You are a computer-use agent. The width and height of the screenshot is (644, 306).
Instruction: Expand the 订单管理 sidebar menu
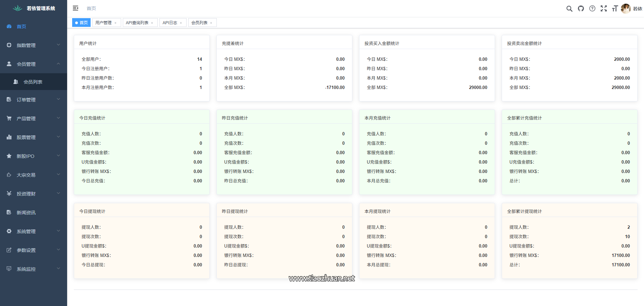click(34, 99)
